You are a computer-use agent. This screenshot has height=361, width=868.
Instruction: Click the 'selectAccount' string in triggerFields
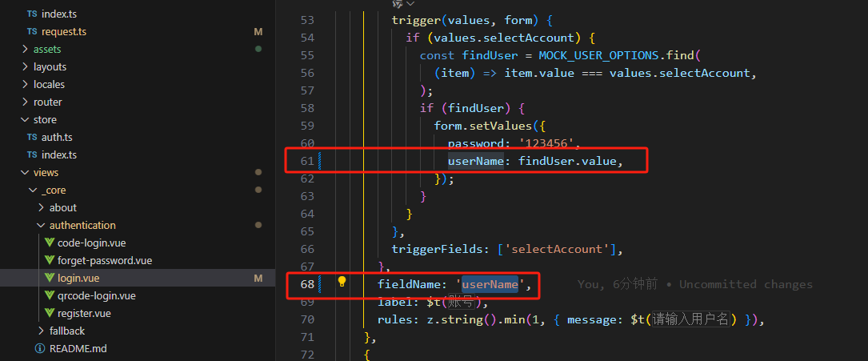click(557, 249)
